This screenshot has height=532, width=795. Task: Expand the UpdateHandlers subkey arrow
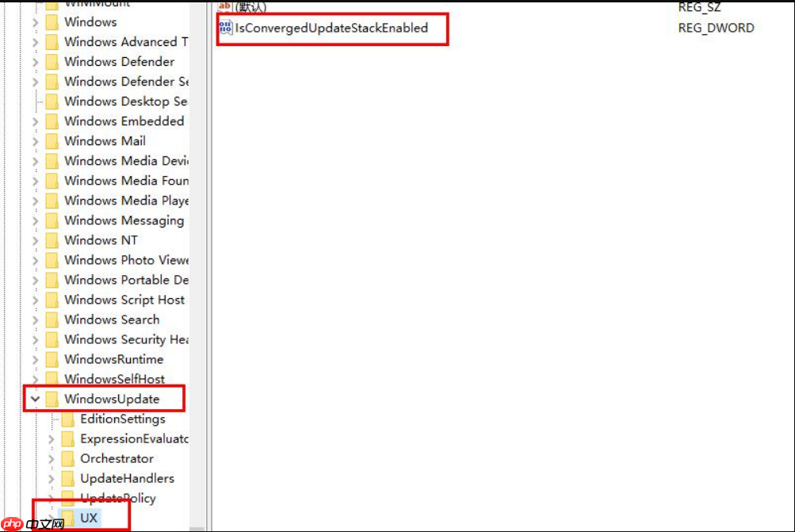[51, 478]
